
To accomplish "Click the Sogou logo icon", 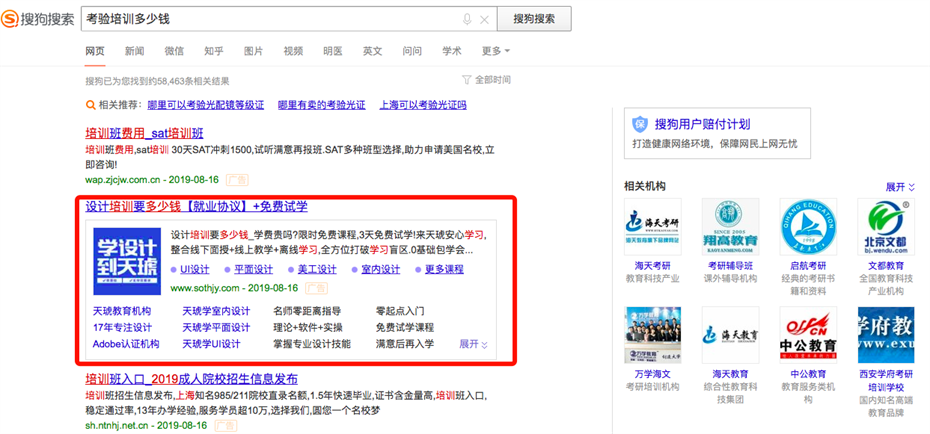I will point(10,19).
